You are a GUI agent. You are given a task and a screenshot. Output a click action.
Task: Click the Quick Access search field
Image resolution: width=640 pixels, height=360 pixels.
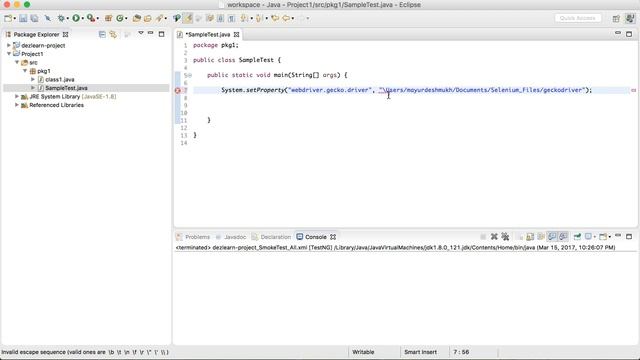point(578,18)
